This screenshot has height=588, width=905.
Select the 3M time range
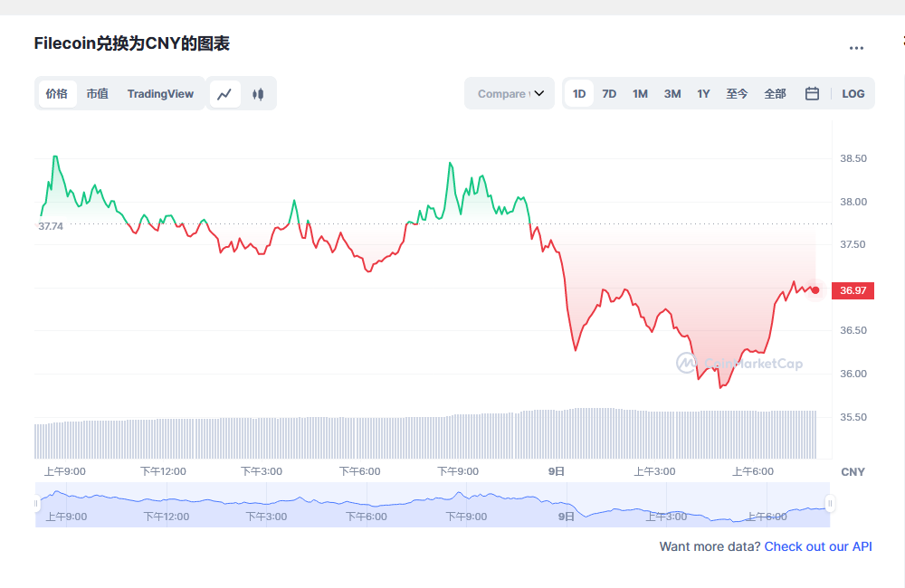(x=672, y=93)
